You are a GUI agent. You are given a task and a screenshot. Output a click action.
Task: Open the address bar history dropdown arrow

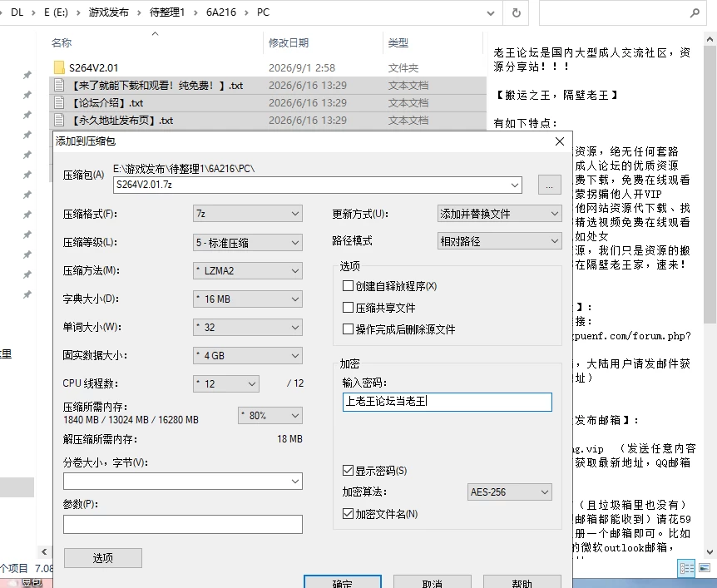pos(491,12)
